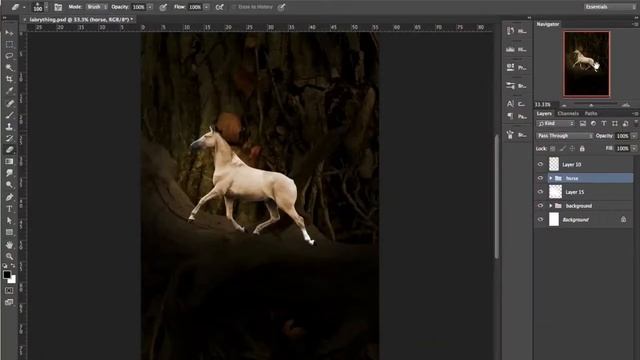Hide Layer 10 visibility eye
The image size is (640, 360).
(540, 164)
